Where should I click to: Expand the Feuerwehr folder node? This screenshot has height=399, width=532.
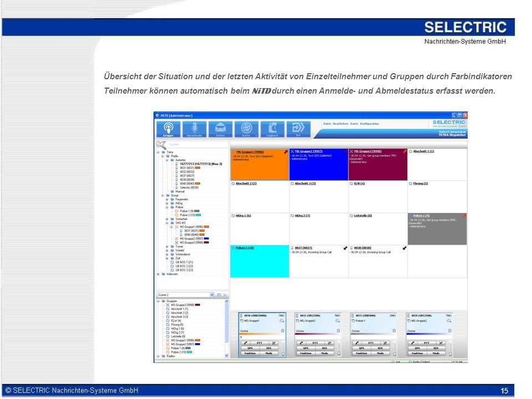coord(167,199)
